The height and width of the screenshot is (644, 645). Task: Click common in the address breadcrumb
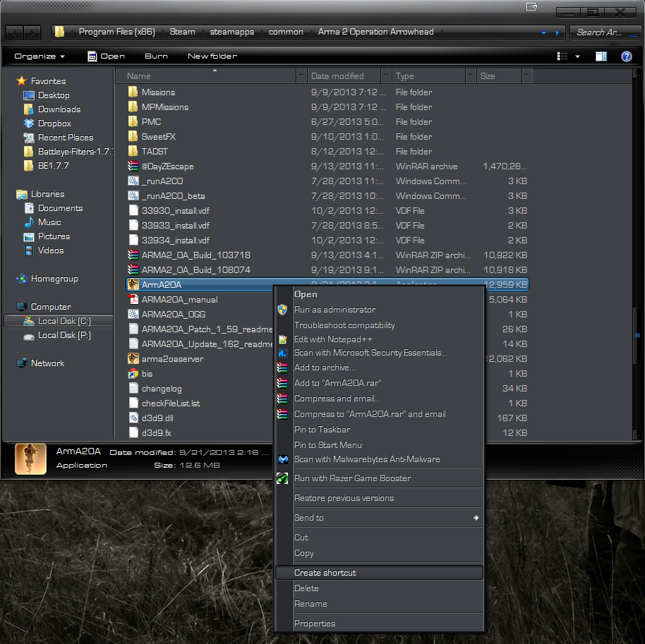coord(286,32)
